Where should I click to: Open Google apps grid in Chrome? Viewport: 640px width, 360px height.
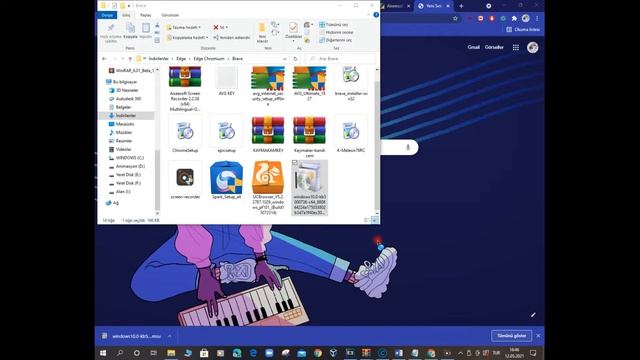coord(516,47)
